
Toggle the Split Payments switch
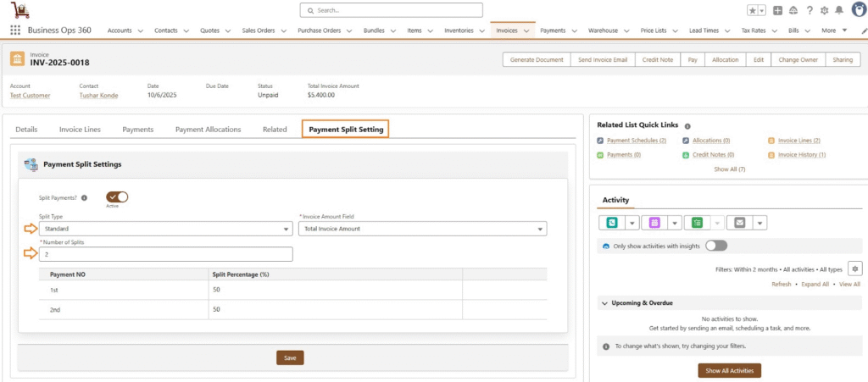tap(117, 197)
